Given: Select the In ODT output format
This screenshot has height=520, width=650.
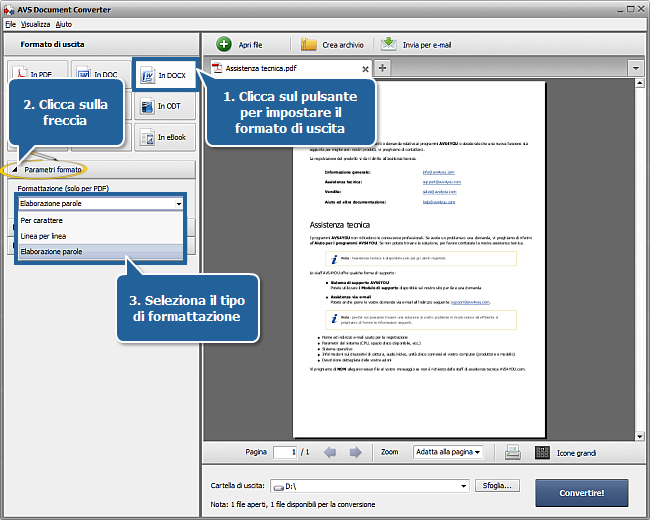Looking at the screenshot, I should pos(165,106).
